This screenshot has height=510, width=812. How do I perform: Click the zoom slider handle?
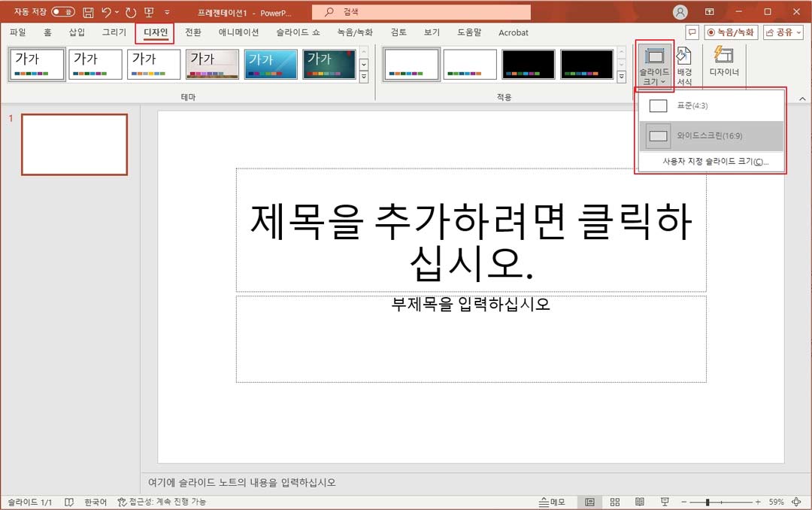tap(707, 502)
